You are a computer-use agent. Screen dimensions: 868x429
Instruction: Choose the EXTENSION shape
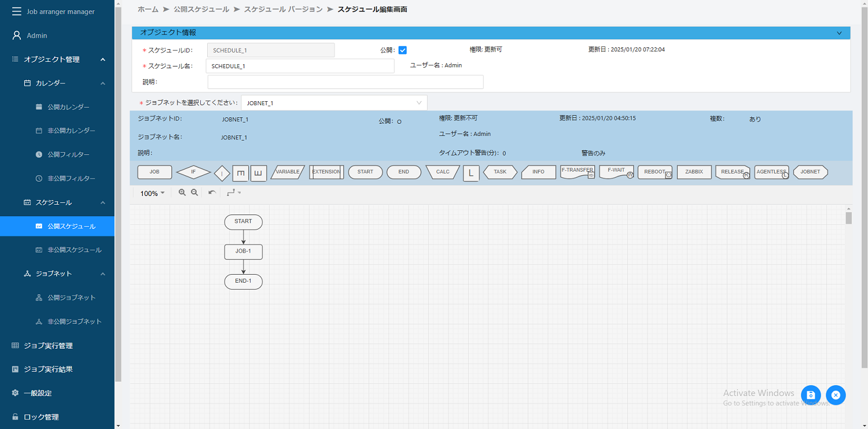[x=326, y=172]
